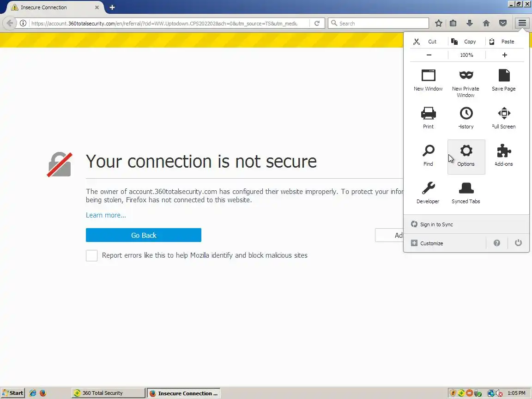
Task: Click Paste in the edit controls
Action: tap(504, 42)
